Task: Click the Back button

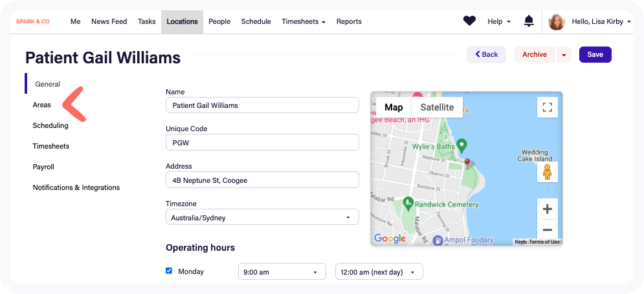Action: pos(486,55)
